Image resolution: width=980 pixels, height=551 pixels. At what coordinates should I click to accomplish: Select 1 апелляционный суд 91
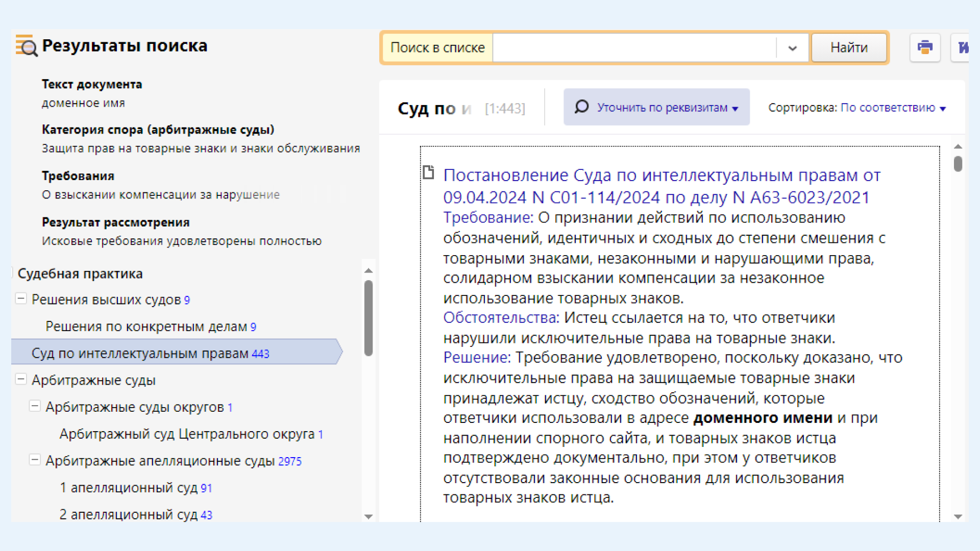pyautogui.click(x=136, y=488)
